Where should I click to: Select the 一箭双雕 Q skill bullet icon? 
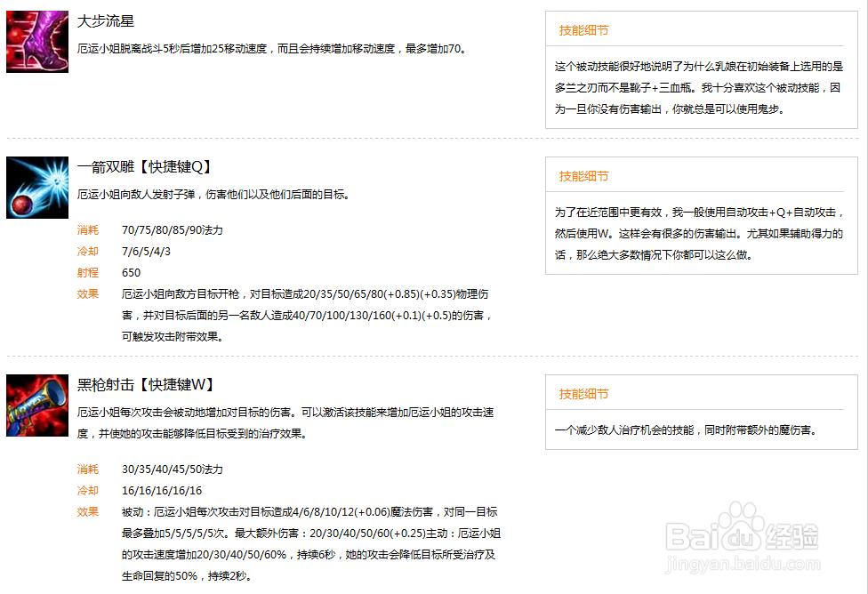coord(36,188)
